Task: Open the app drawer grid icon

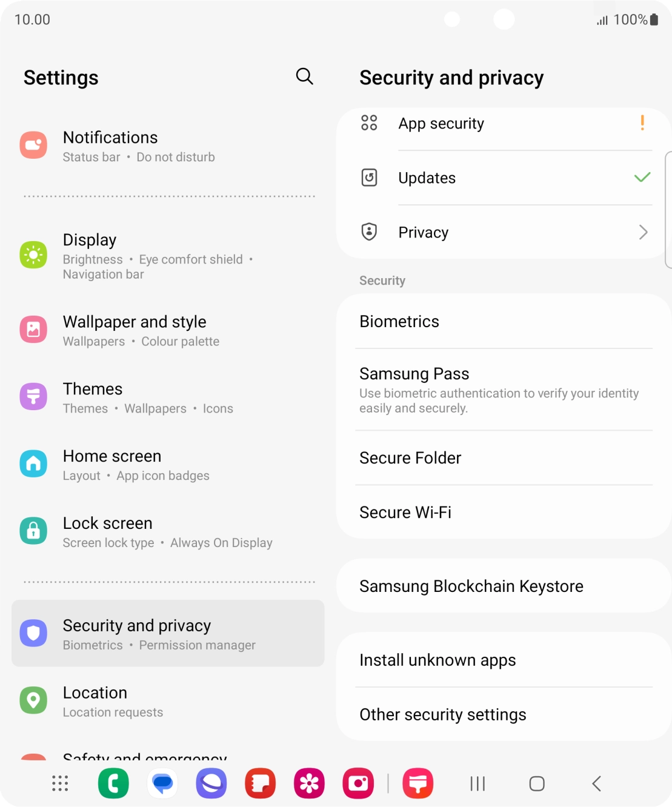Action: click(x=59, y=783)
